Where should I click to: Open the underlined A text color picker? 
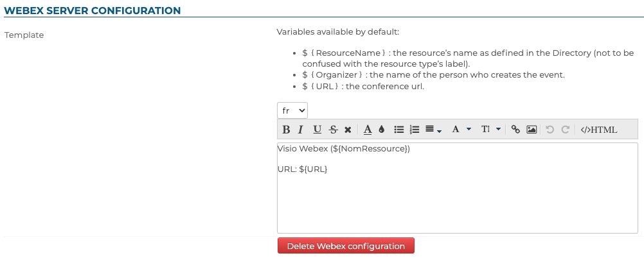(x=368, y=130)
